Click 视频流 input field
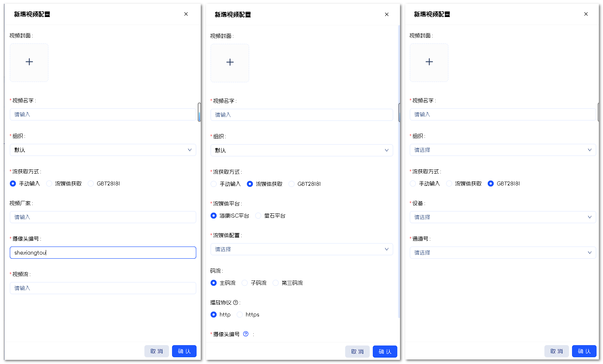 [x=103, y=288]
